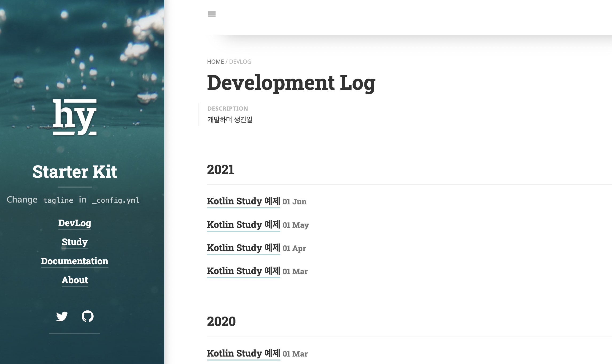Open the hamburger menu icon
Viewport: 612px width, 364px height.
pos(212,14)
